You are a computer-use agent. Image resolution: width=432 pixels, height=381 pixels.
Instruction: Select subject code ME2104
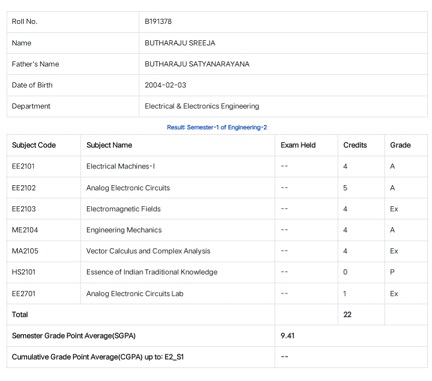coord(25,230)
